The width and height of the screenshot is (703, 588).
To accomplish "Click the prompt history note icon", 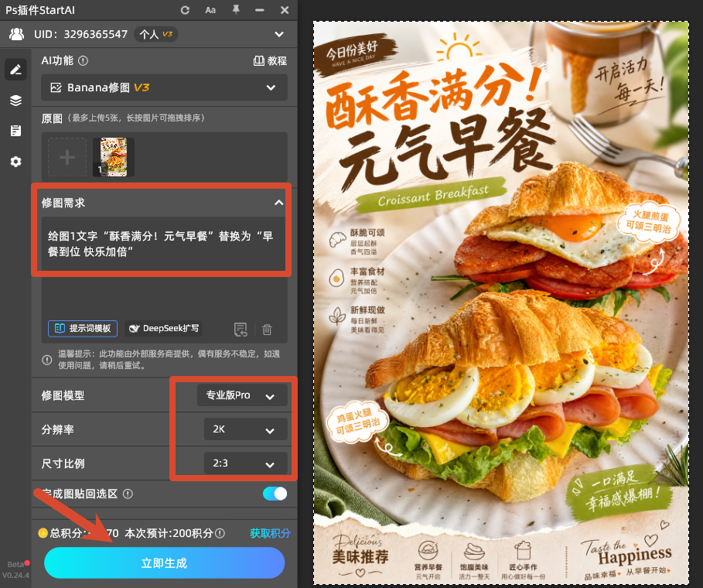I will point(241,330).
